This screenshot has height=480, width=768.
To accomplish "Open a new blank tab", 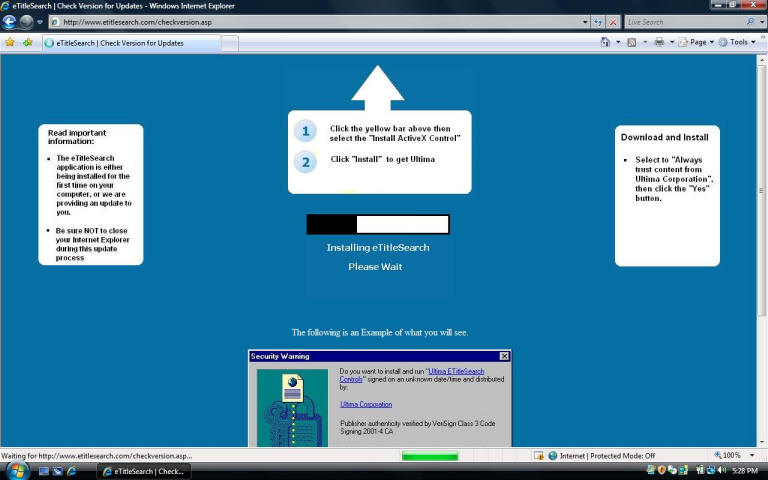I will click(x=230, y=44).
